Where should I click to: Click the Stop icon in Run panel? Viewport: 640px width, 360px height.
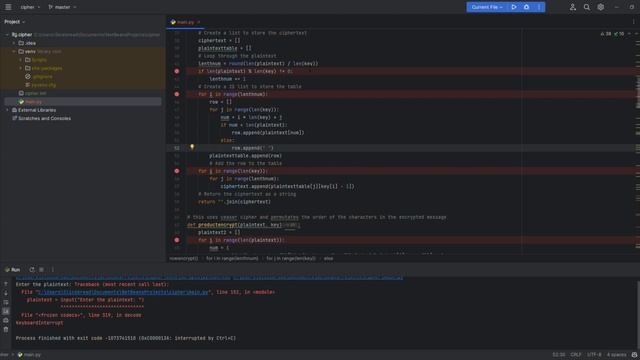[x=42, y=269]
